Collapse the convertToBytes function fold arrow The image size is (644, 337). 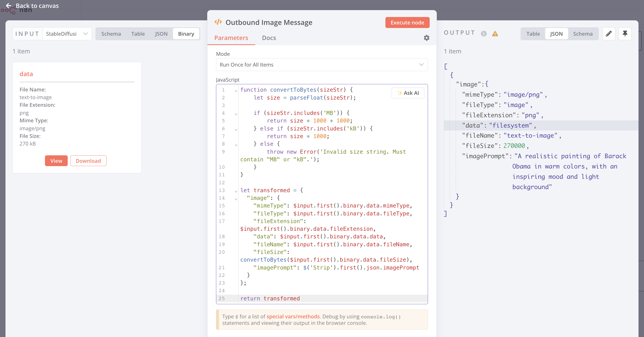coord(236,90)
